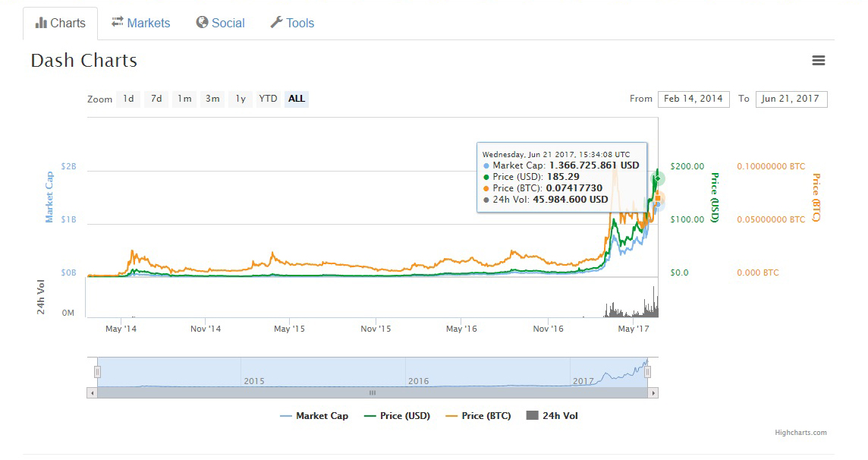Click the May '16 x-axis label
The width and height of the screenshot is (868, 460).
[461, 329]
